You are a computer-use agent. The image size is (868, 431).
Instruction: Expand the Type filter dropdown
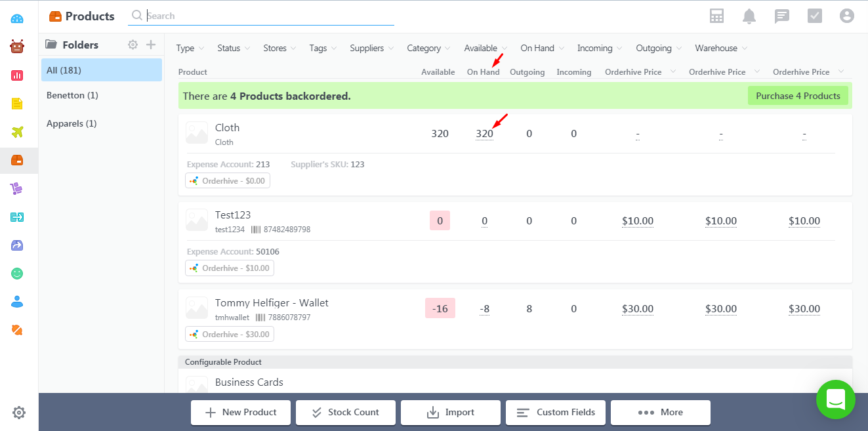point(190,48)
